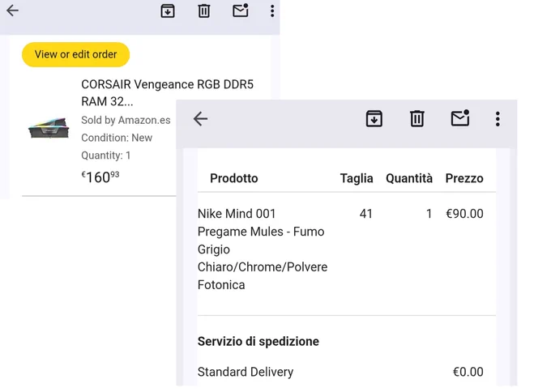
Task: Select the Nike Mind 001 product name
Action: click(x=263, y=249)
